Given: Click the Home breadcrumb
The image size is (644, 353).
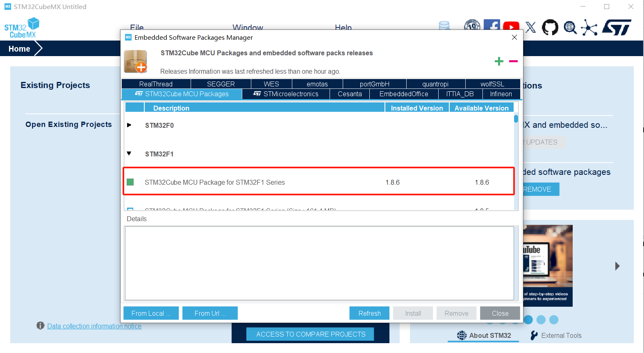Looking at the screenshot, I should (x=19, y=49).
